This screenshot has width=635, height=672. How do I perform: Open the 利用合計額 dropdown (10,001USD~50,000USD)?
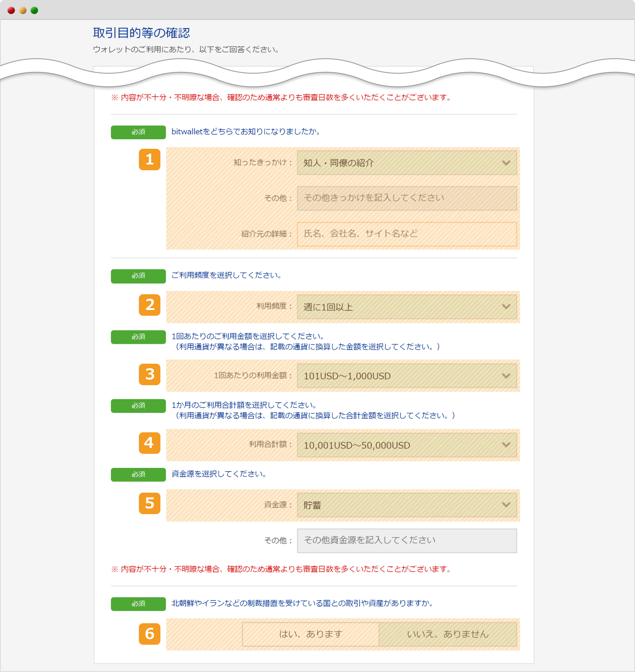click(x=407, y=445)
